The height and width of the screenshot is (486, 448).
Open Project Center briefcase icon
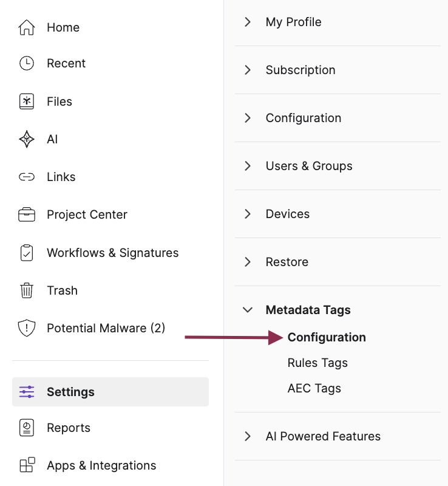tap(27, 214)
